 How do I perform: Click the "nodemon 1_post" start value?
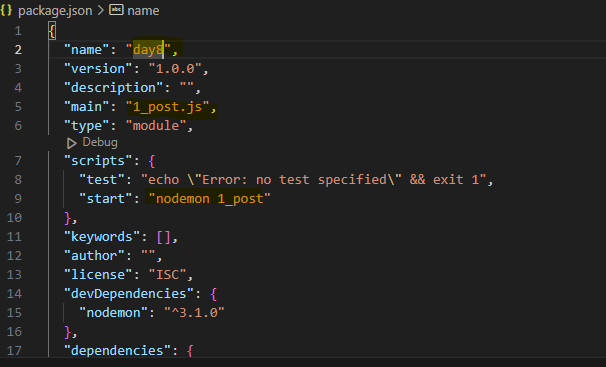tap(210, 199)
